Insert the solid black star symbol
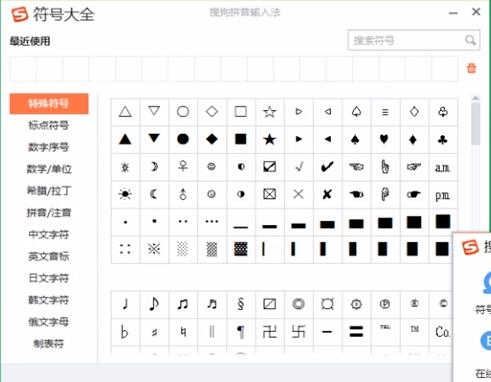Image resolution: width=491 pixels, height=382 pixels. pos(269,139)
